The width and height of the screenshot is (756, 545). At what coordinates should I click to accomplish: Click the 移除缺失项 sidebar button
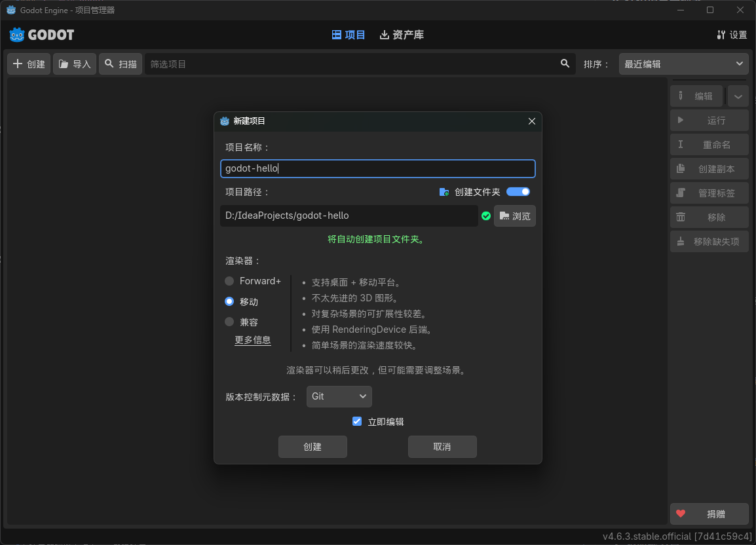click(709, 241)
